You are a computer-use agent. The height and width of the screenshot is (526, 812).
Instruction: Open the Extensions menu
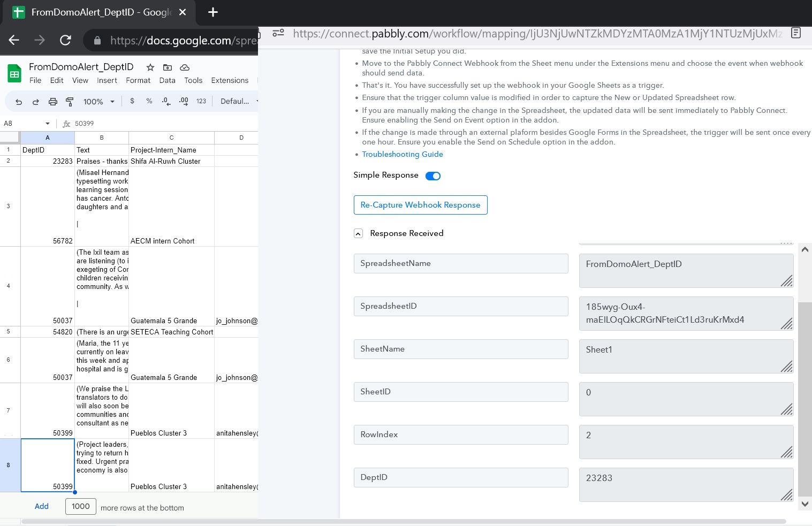[230, 80]
